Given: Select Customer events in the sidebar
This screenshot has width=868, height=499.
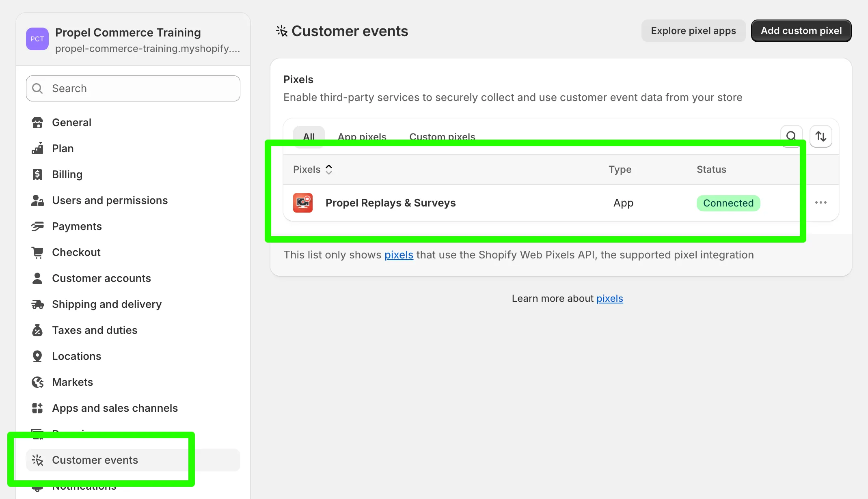Looking at the screenshot, I should click(x=133, y=460).
